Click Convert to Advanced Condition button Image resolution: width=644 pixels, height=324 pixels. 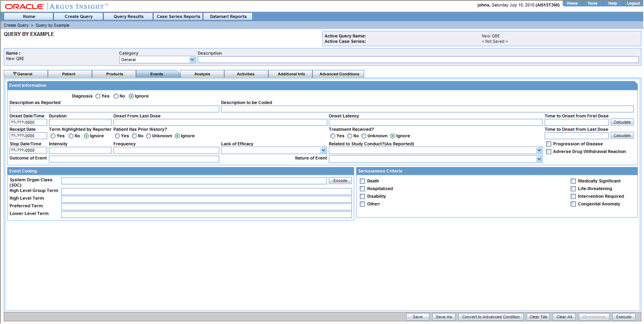pos(491,317)
